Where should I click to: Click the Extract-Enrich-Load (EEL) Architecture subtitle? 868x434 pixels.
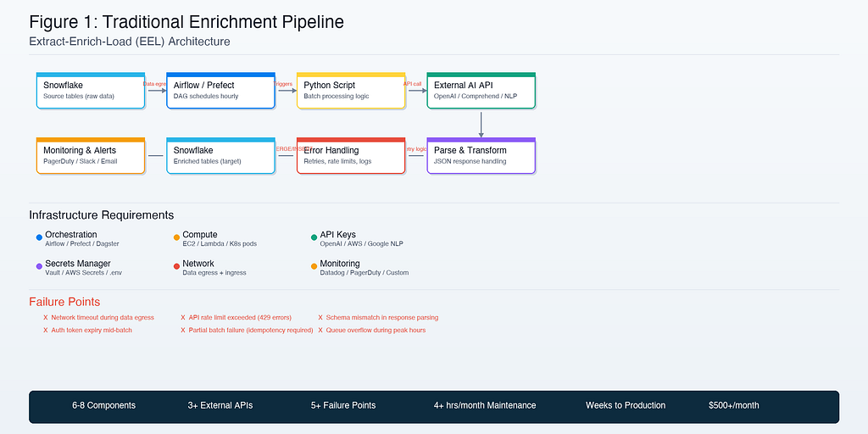(130, 42)
